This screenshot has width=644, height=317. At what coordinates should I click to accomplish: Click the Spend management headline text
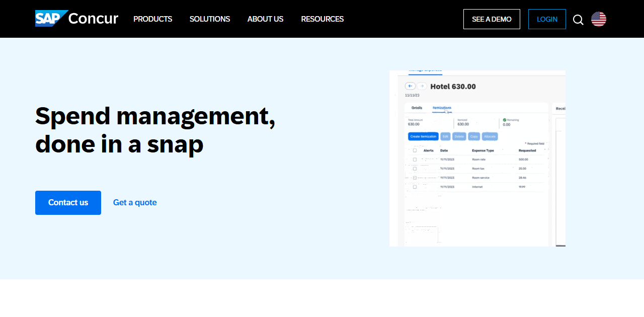(155, 130)
